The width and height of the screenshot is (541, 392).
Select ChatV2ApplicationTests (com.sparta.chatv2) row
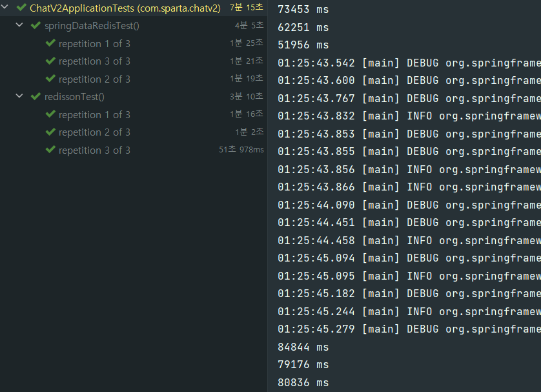134,8
